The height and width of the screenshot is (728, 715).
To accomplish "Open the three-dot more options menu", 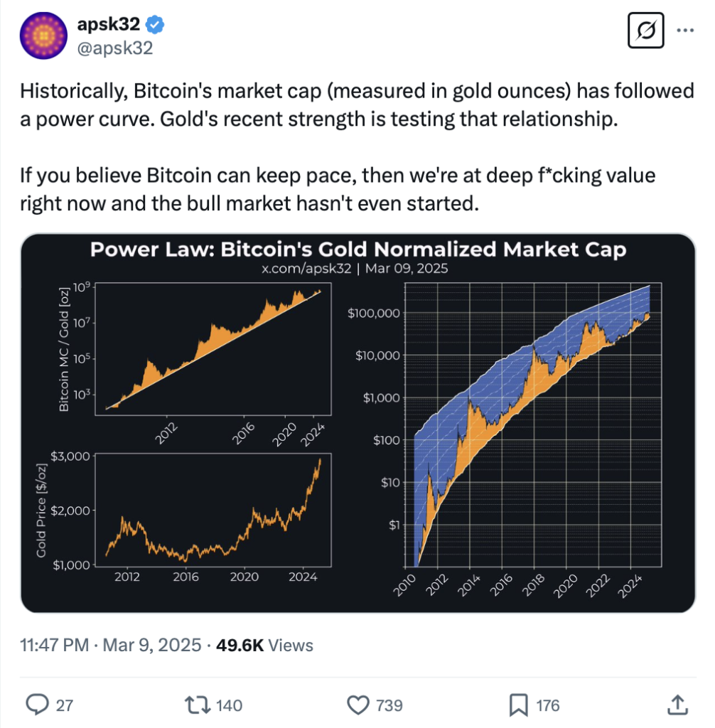I will pos(685,31).
